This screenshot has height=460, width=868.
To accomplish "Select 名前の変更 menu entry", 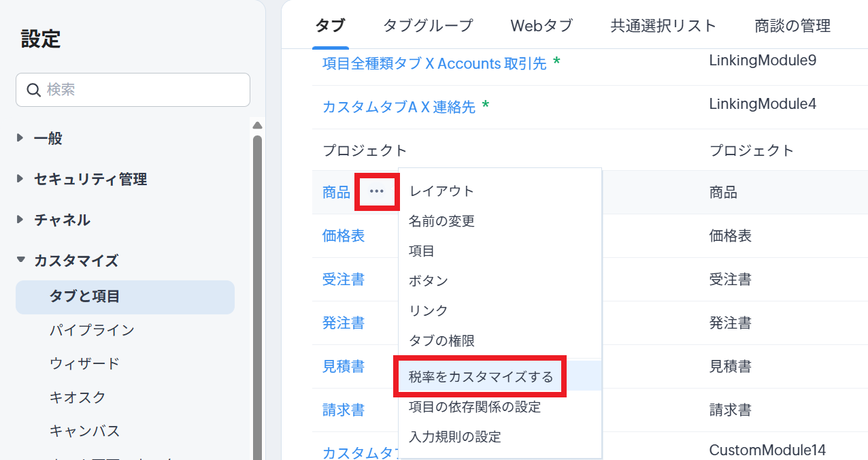I will [441, 221].
